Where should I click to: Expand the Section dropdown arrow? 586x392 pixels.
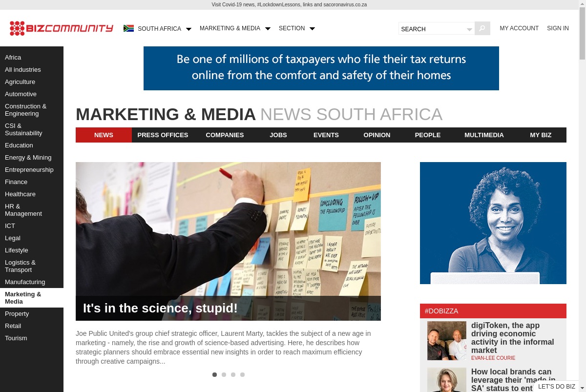(x=312, y=29)
